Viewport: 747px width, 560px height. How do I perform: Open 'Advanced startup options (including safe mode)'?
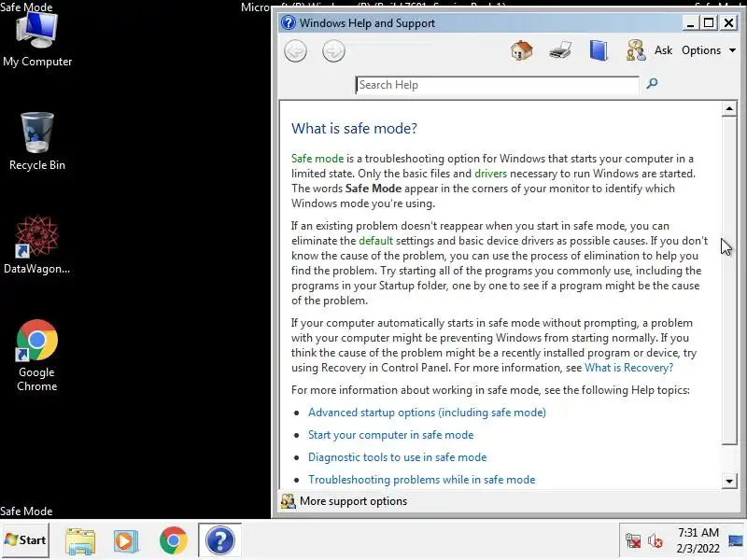(x=427, y=413)
